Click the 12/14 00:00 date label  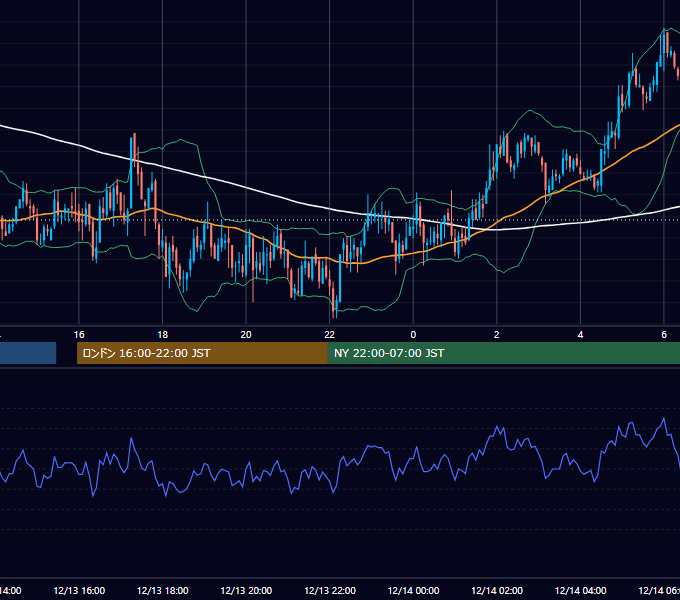tap(413, 590)
